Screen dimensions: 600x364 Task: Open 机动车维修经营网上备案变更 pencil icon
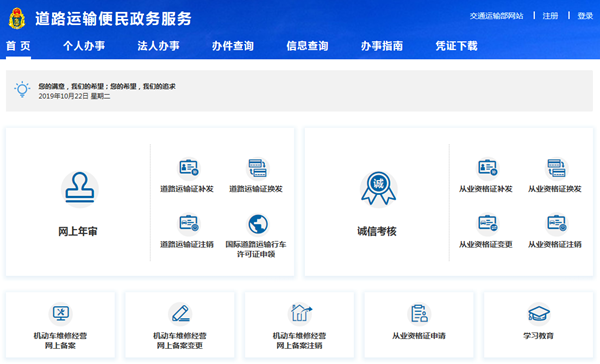180,313
